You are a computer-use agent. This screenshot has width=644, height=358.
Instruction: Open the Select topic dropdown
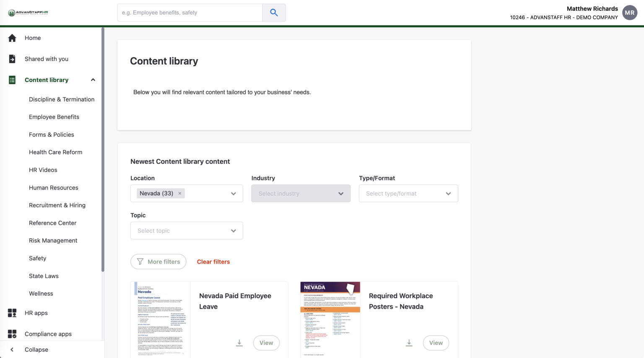[x=186, y=231]
